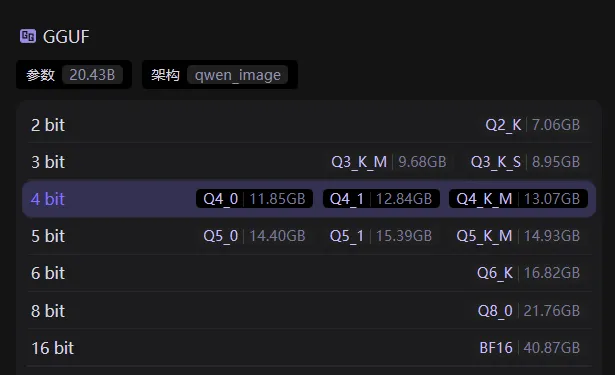Select the 8 bit row label
The width and height of the screenshot is (615, 375).
coord(48,311)
